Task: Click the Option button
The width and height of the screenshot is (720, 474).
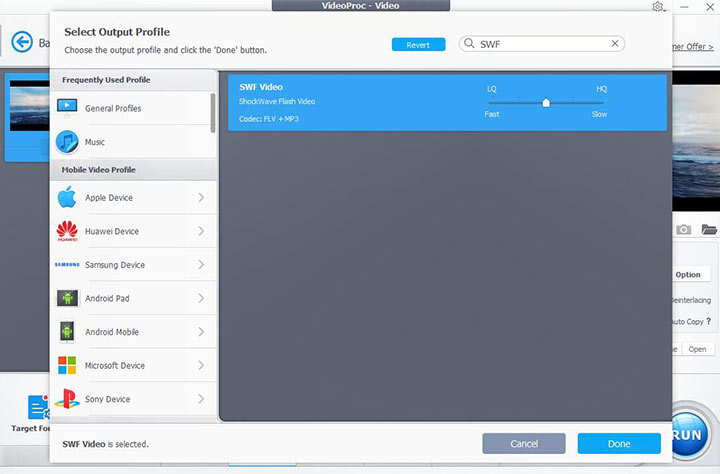Action: click(x=687, y=275)
